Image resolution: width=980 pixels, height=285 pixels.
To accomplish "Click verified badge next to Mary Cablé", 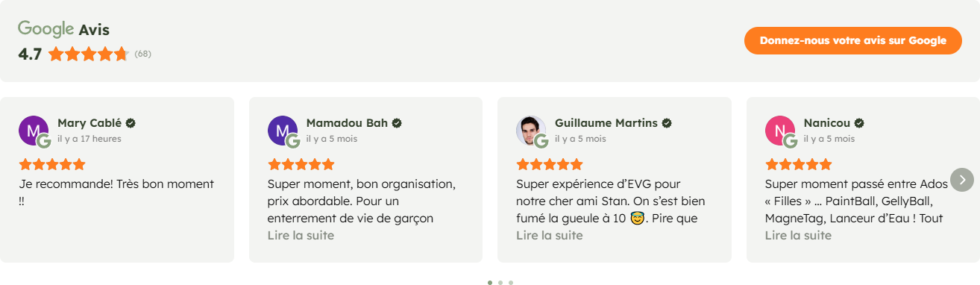I will tap(131, 123).
